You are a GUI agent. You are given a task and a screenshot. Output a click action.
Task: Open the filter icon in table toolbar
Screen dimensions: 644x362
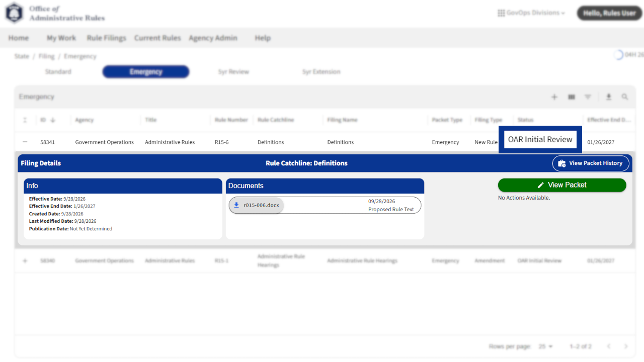coord(588,97)
